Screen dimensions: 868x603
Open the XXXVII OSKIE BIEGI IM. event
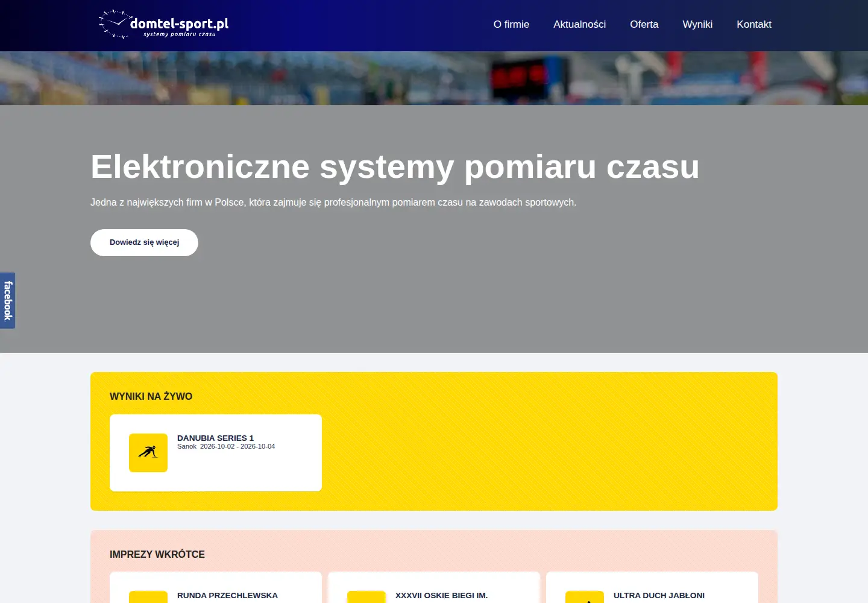(441, 595)
